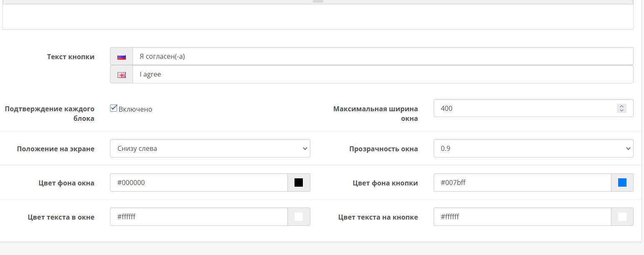Viewport: 644px width, 255px height.
Task: Click the window text color hex field
Action: coord(199,217)
